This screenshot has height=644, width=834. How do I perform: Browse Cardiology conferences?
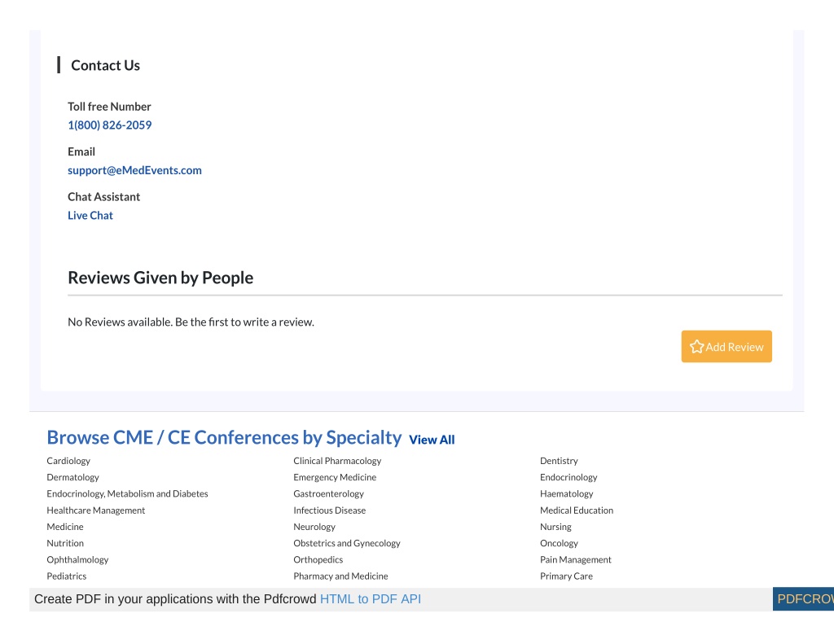coord(68,461)
